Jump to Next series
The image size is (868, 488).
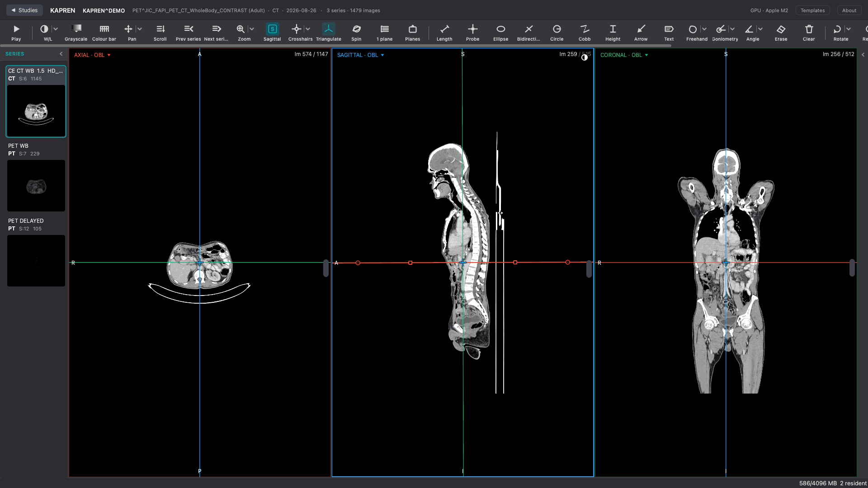point(216,33)
